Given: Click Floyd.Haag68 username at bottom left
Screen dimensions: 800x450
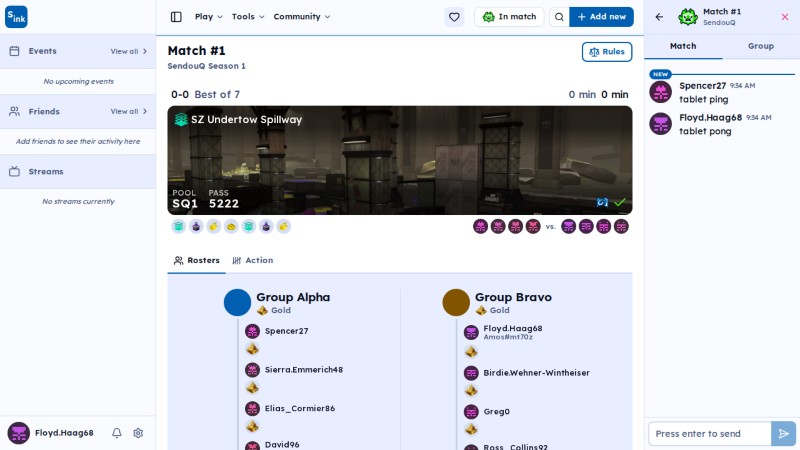Looking at the screenshot, I should [64, 433].
